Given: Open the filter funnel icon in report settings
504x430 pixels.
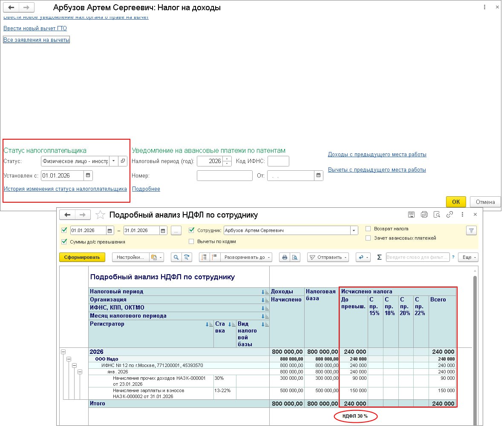Looking at the screenshot, I should [471, 231].
